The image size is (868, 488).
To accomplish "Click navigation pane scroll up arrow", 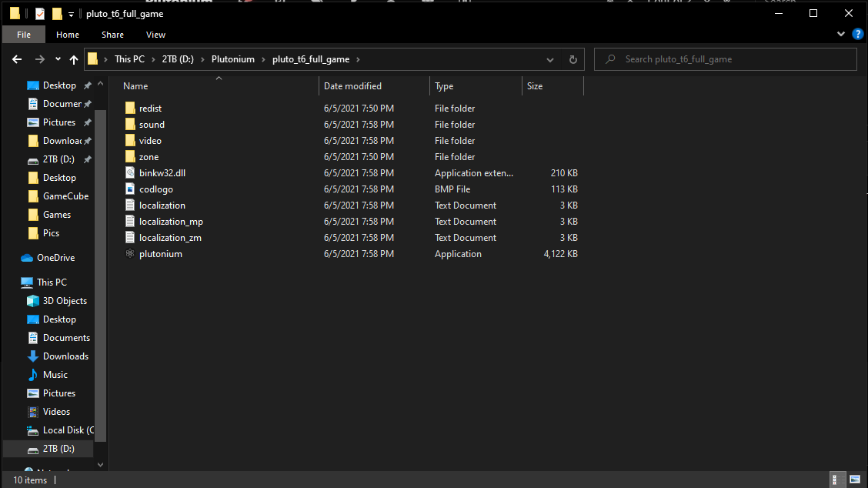I will (x=100, y=84).
